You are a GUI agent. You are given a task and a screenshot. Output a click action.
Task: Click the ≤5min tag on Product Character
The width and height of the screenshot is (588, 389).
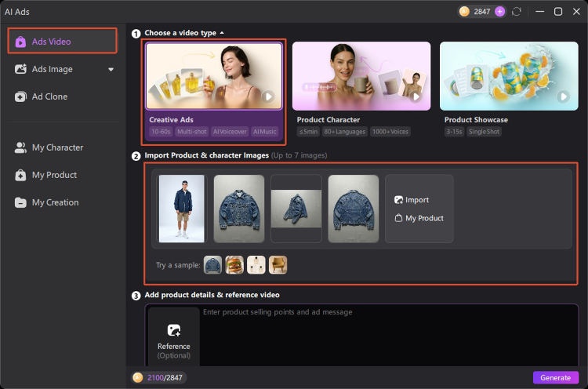pos(308,132)
